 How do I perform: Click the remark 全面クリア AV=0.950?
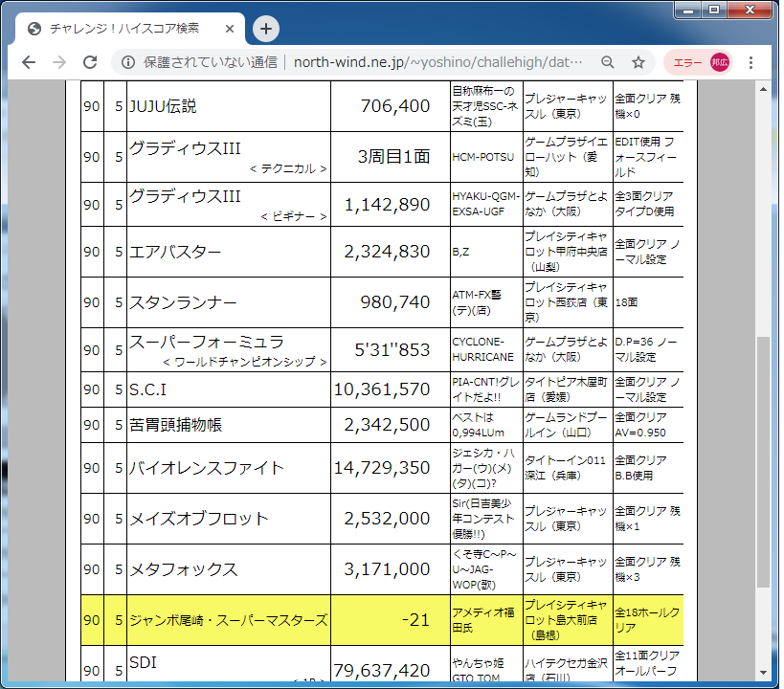coord(641,425)
